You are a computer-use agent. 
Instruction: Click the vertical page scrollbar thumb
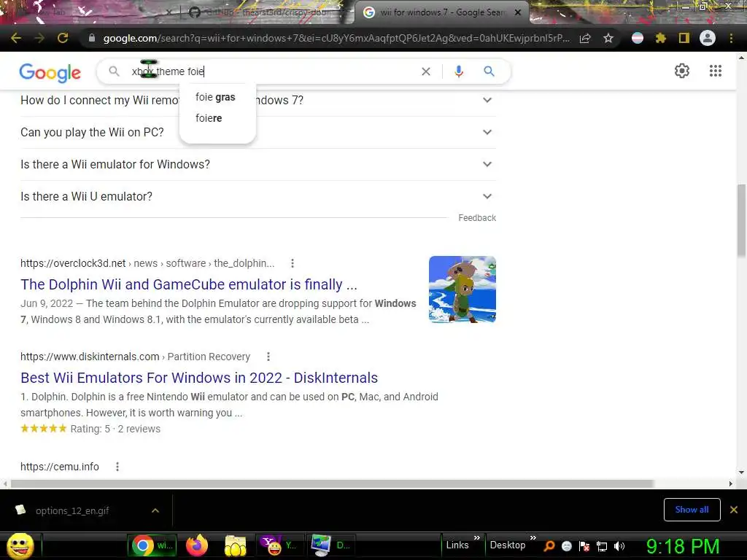(741, 220)
